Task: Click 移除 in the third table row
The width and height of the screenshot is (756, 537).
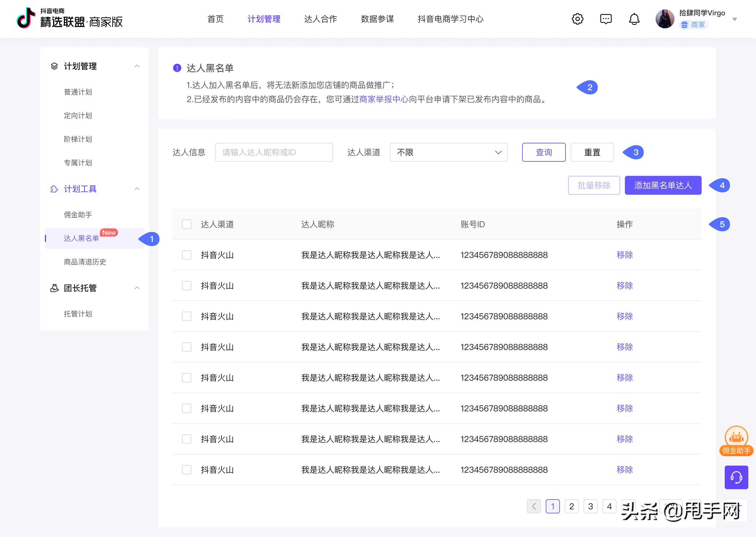Action: [625, 316]
